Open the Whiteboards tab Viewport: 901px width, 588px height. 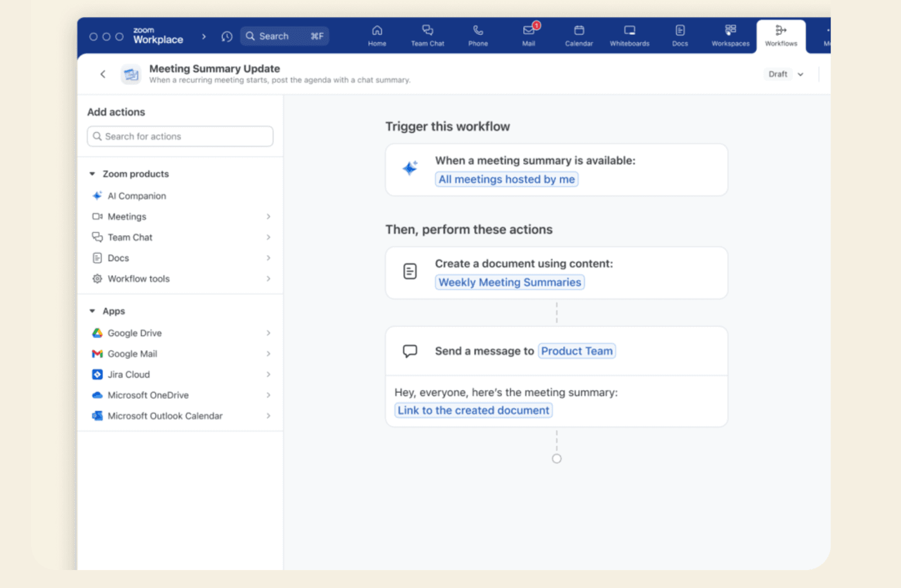pyautogui.click(x=630, y=35)
